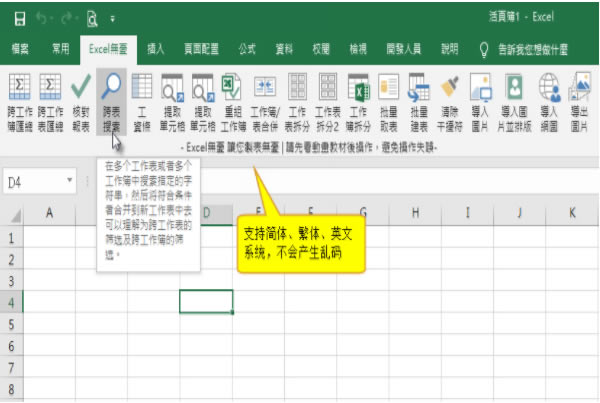The image size is (600, 403).
Task: Click the 工作簿拆分 split workbook icon
Action: (358, 103)
